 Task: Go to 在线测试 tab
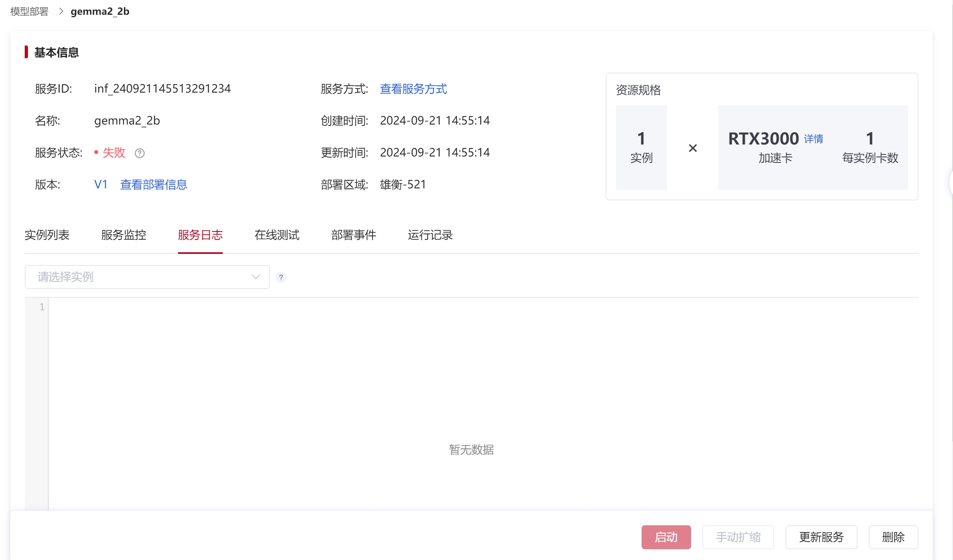(277, 235)
